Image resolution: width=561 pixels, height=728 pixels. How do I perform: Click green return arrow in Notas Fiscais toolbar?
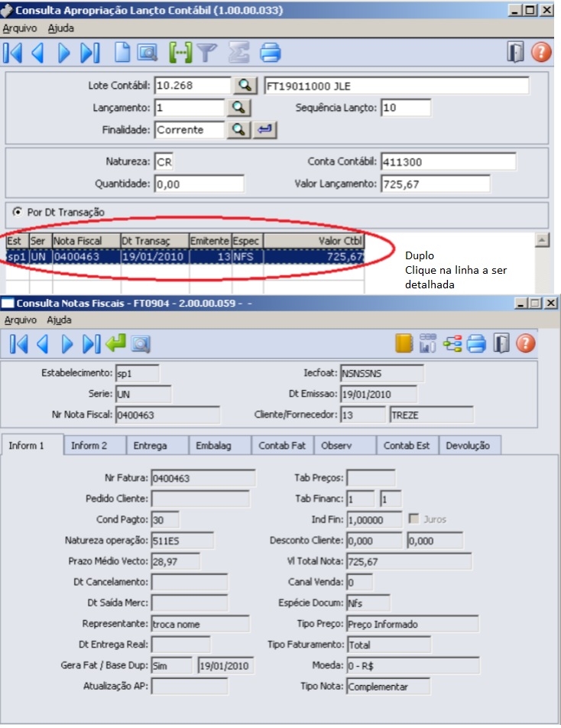(115, 343)
